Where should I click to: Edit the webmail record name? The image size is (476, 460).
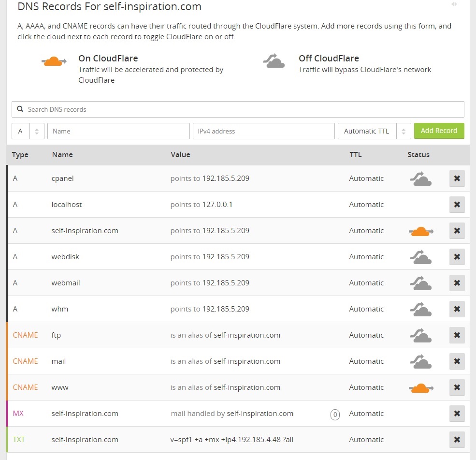66,283
